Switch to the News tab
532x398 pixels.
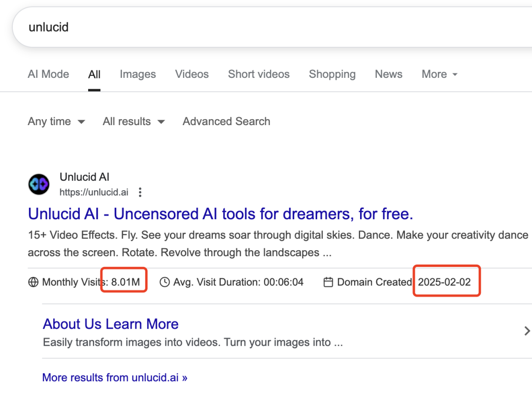(x=389, y=74)
